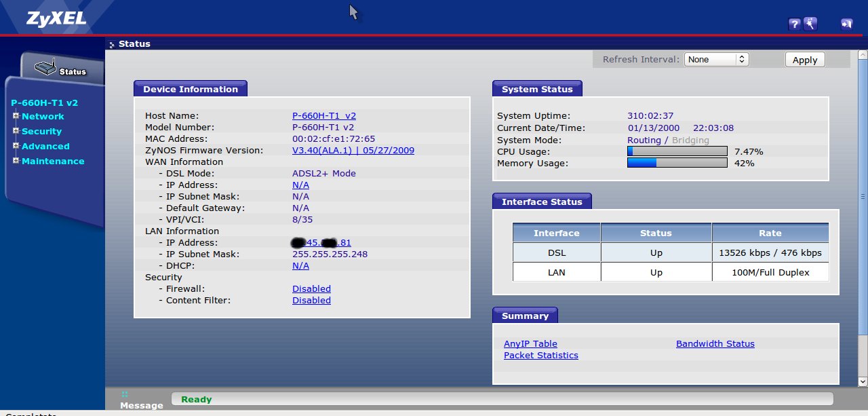Click the System Uptime value 310:02:37
This screenshot has height=416, width=868.
click(x=650, y=116)
